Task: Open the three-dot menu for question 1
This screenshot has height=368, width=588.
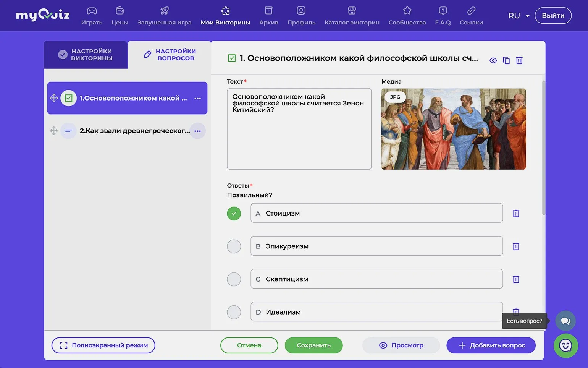Action: [x=197, y=98]
